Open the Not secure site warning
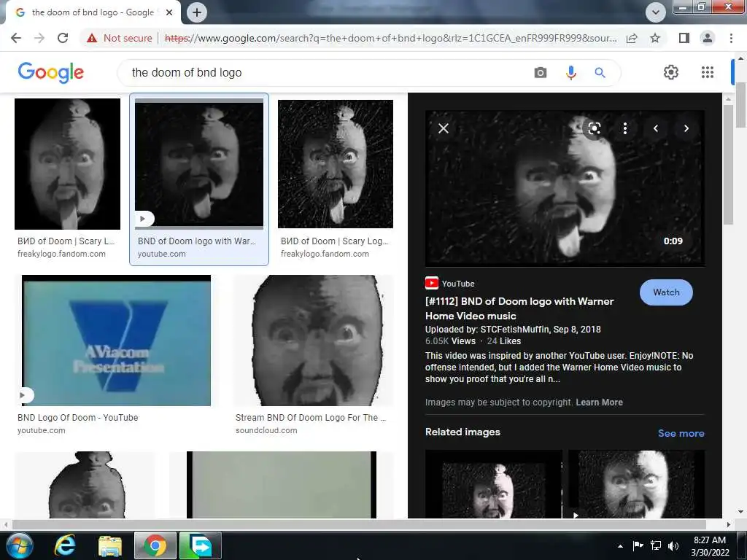 119,38
